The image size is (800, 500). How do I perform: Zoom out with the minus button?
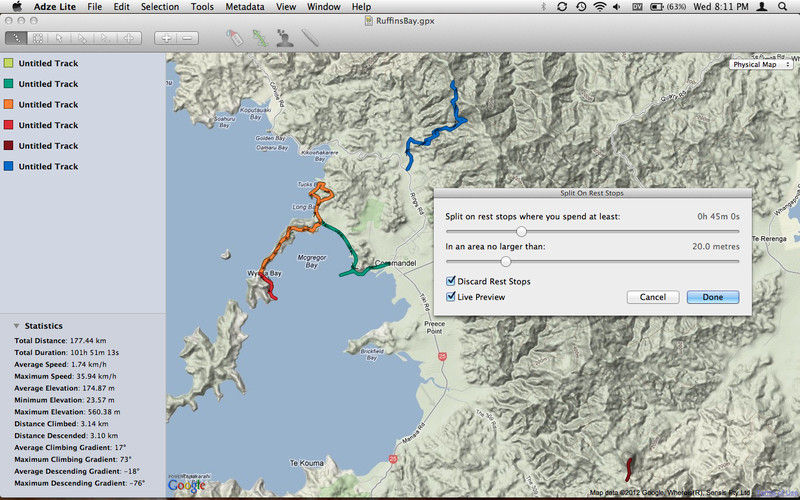(187, 38)
